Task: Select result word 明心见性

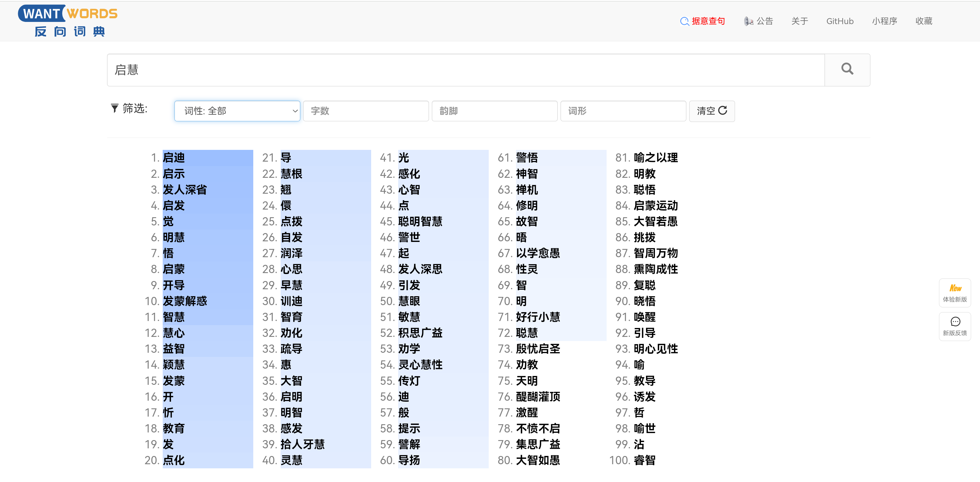Action: (656, 349)
